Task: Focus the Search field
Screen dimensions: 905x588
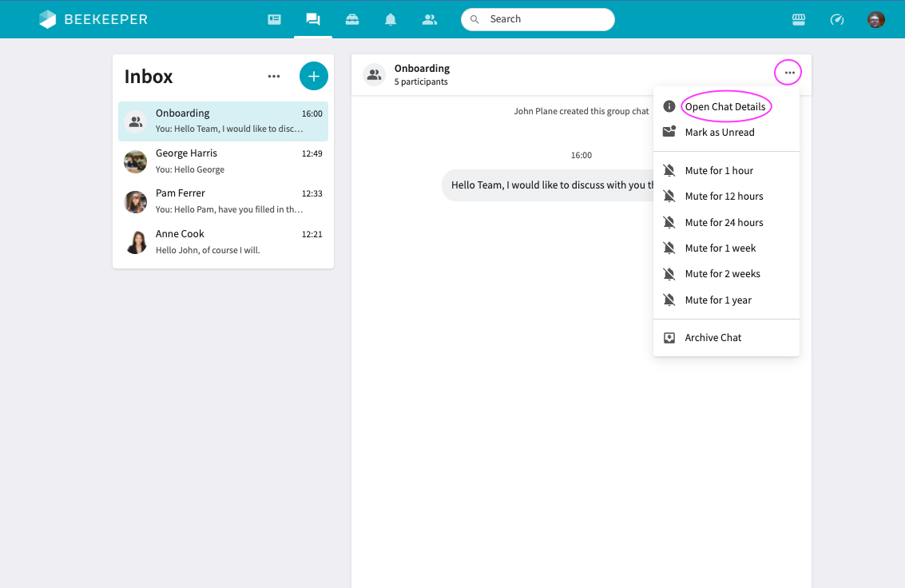Action: point(538,20)
